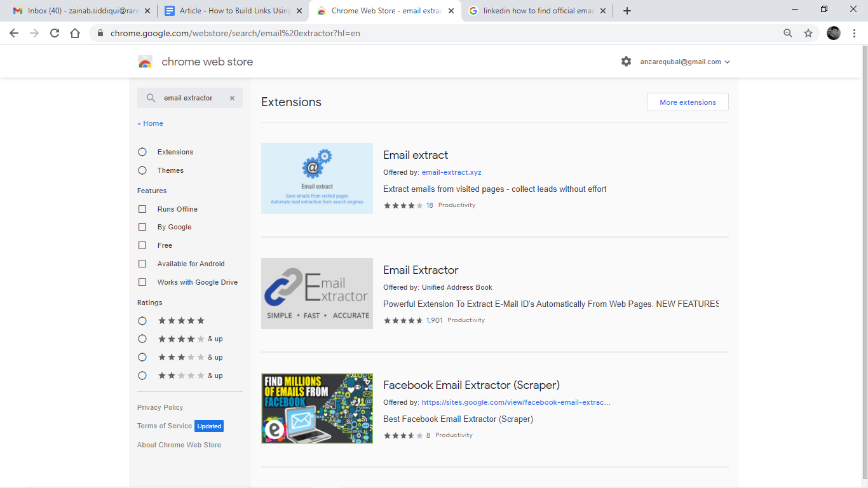Click the search magnifier in the store search box
Screen dimensions: 868x488
pyautogui.click(x=151, y=98)
